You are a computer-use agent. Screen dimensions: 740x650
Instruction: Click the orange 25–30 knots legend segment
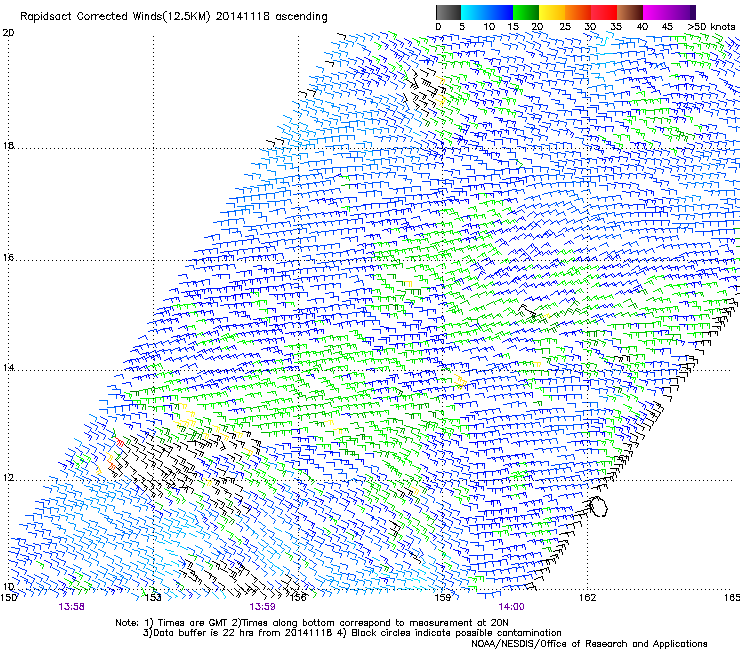pos(578,12)
